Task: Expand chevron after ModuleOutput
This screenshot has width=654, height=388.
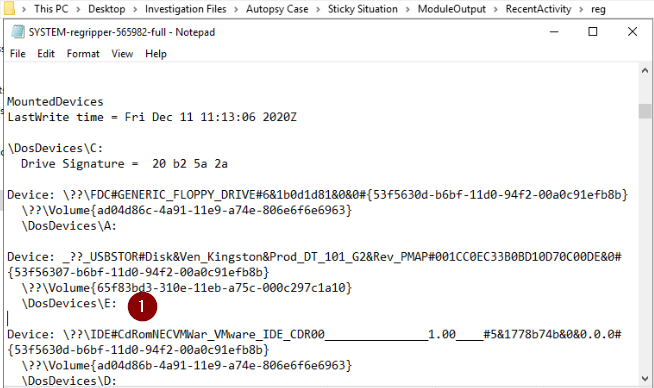Action: 496,9
